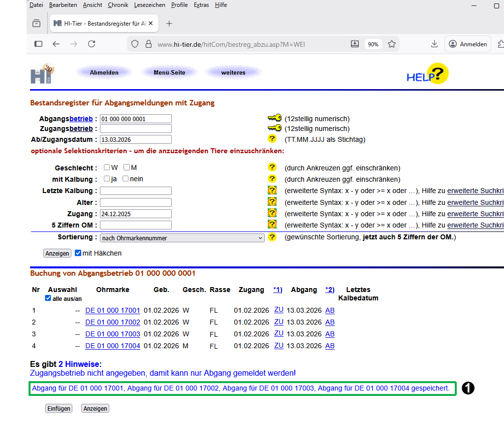Click the key icon beside Zugangsbetrieb field

pyautogui.click(x=274, y=129)
